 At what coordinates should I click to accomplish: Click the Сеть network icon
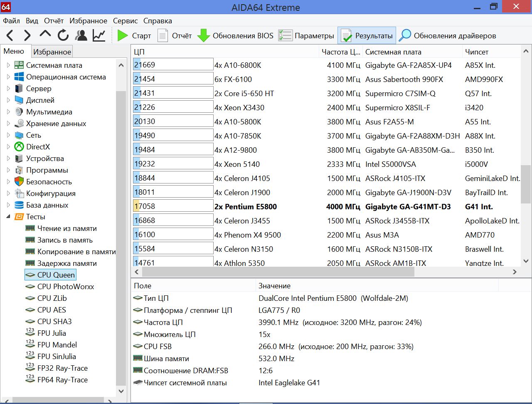click(19, 135)
